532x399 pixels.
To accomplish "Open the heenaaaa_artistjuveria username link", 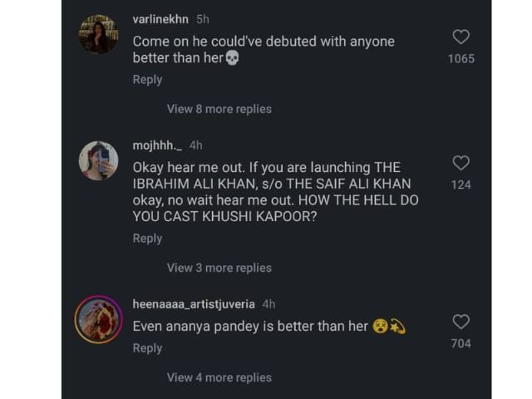I will coord(194,304).
